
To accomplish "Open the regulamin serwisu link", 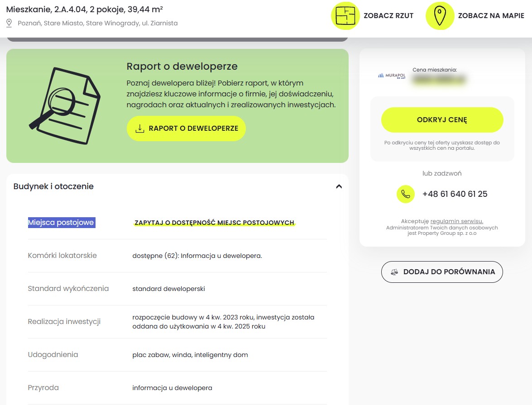I will tap(456, 221).
